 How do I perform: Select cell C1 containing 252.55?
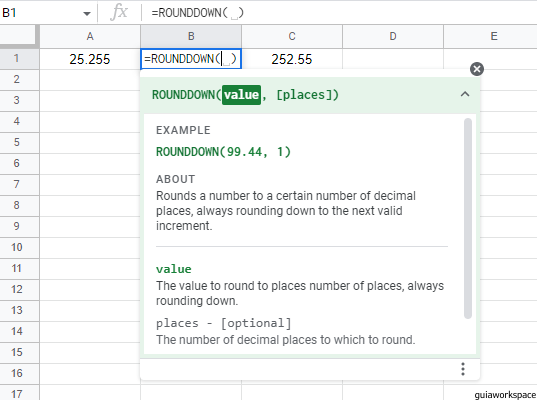click(x=292, y=59)
